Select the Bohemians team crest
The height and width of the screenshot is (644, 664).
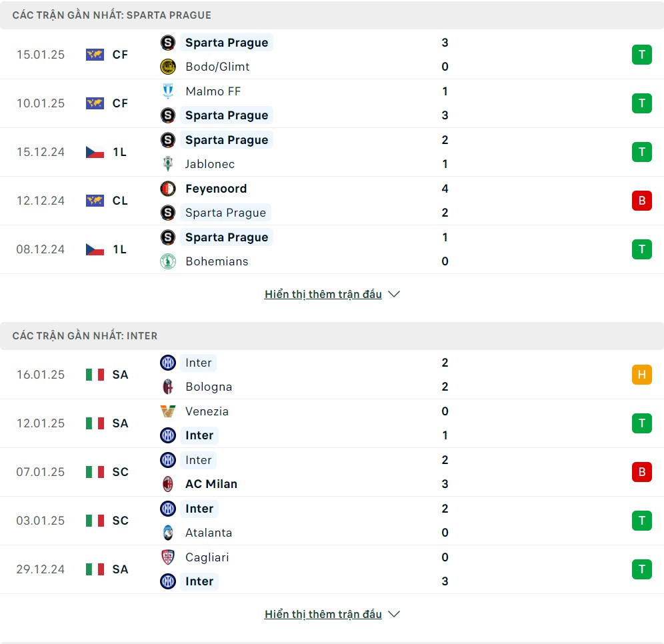pyautogui.click(x=168, y=261)
